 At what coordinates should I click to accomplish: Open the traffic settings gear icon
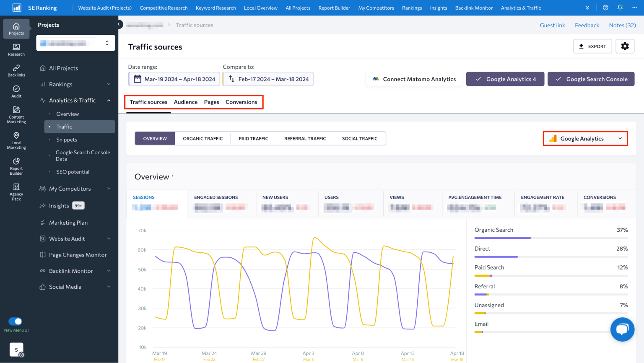pos(625,46)
